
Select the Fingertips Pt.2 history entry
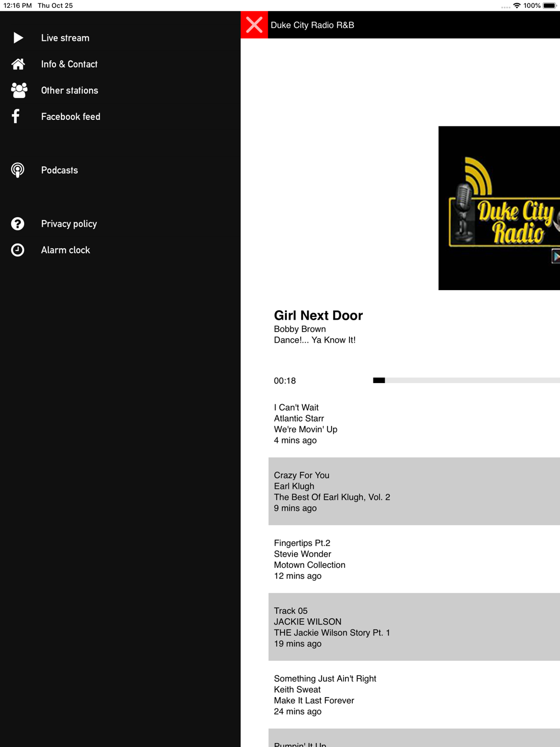[x=414, y=559]
